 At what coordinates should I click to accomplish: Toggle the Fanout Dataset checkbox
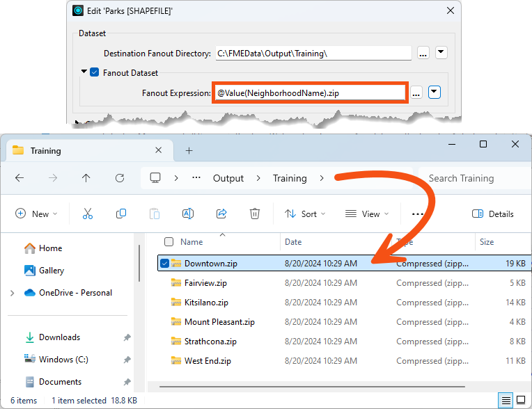[x=94, y=72]
